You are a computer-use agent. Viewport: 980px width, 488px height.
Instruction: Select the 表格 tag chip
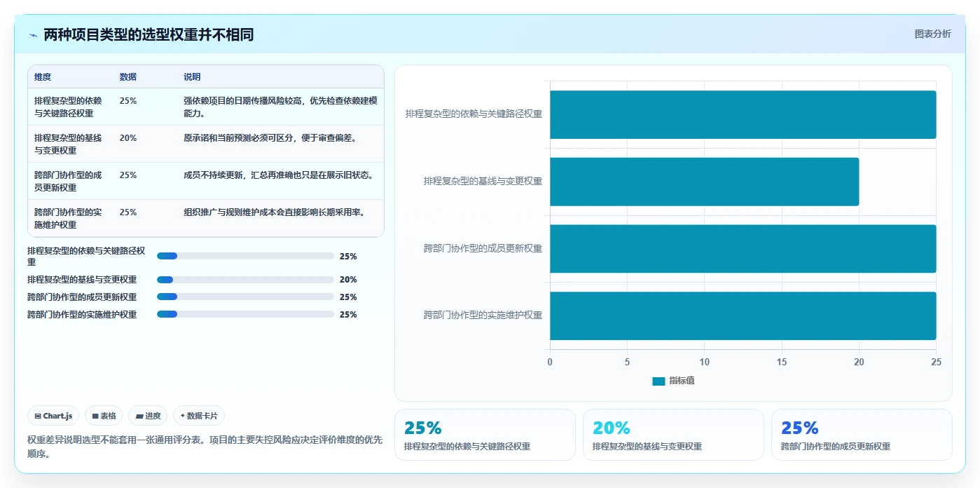pos(104,416)
